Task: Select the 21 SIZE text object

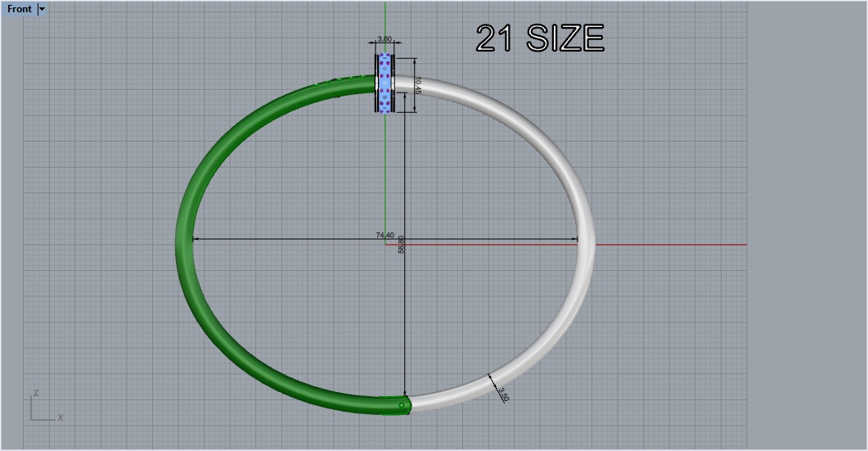Action: [x=540, y=38]
